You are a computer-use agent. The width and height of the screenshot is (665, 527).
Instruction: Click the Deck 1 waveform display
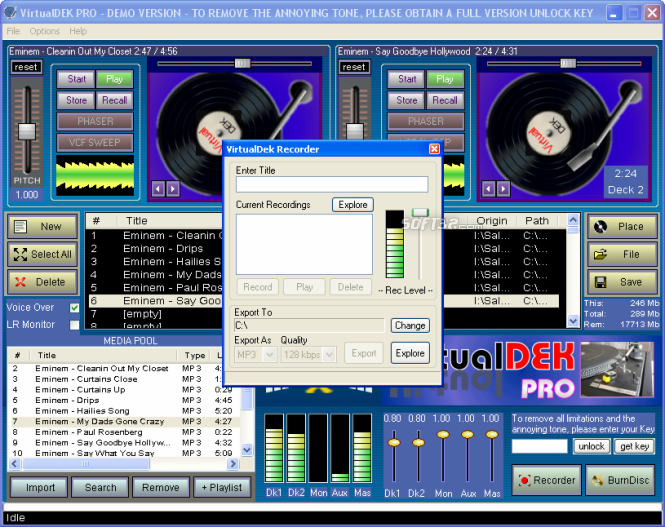[95, 175]
